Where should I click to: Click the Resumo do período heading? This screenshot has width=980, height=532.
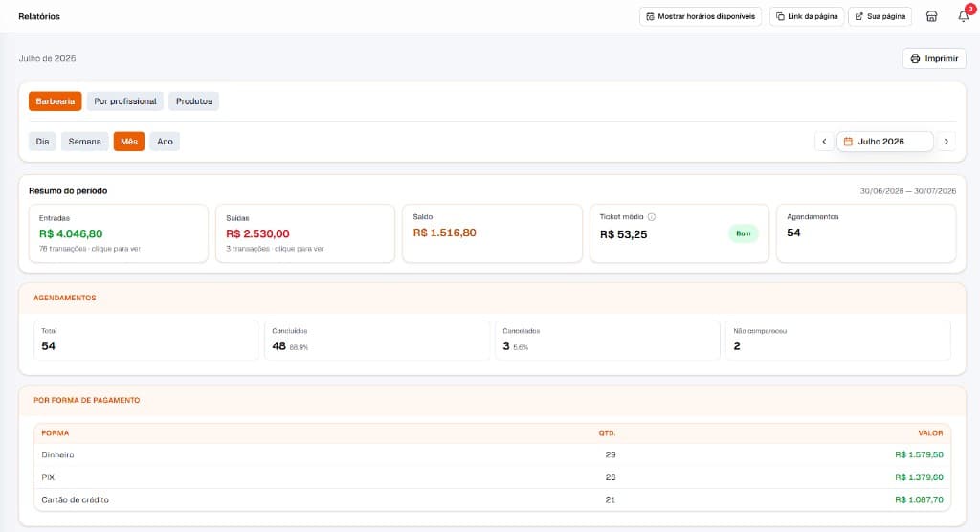pyautogui.click(x=68, y=191)
